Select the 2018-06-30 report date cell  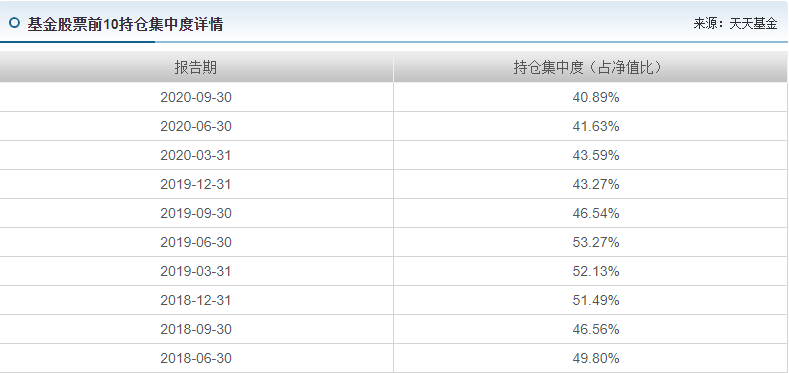coord(196,358)
